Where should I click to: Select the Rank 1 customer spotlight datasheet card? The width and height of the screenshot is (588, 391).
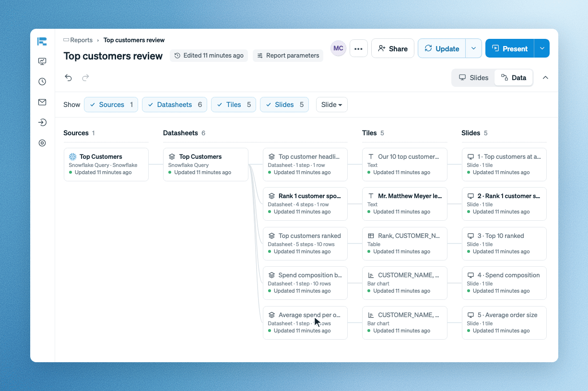click(x=305, y=204)
